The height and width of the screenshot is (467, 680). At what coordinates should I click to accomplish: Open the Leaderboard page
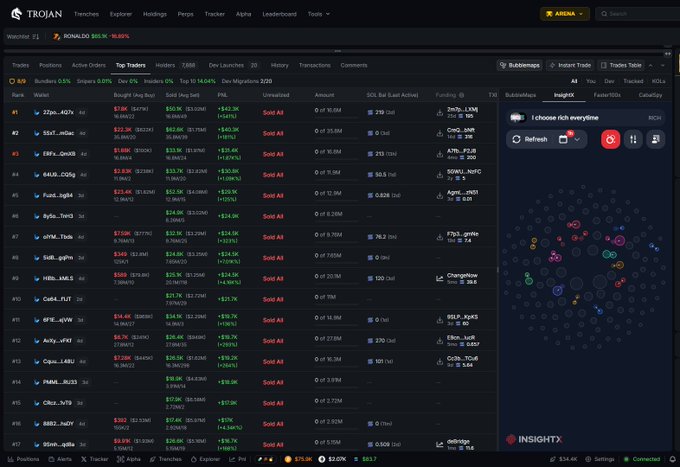[279, 14]
